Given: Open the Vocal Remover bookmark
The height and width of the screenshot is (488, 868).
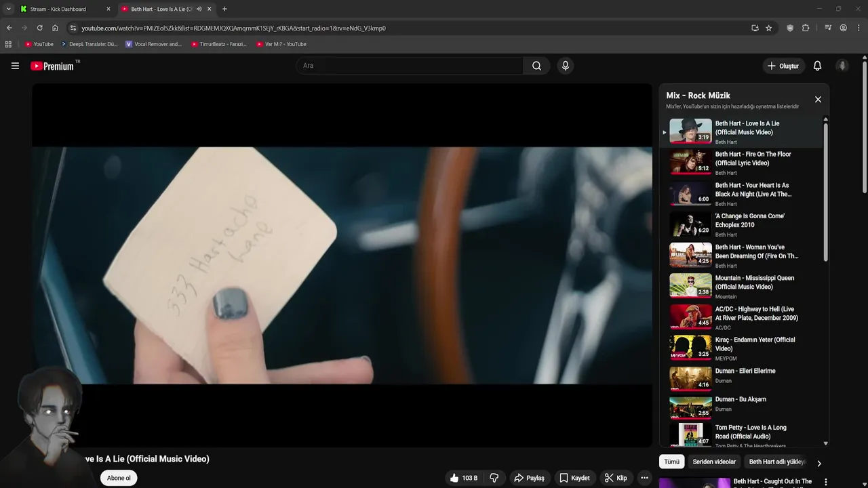Looking at the screenshot, I should (x=154, y=44).
